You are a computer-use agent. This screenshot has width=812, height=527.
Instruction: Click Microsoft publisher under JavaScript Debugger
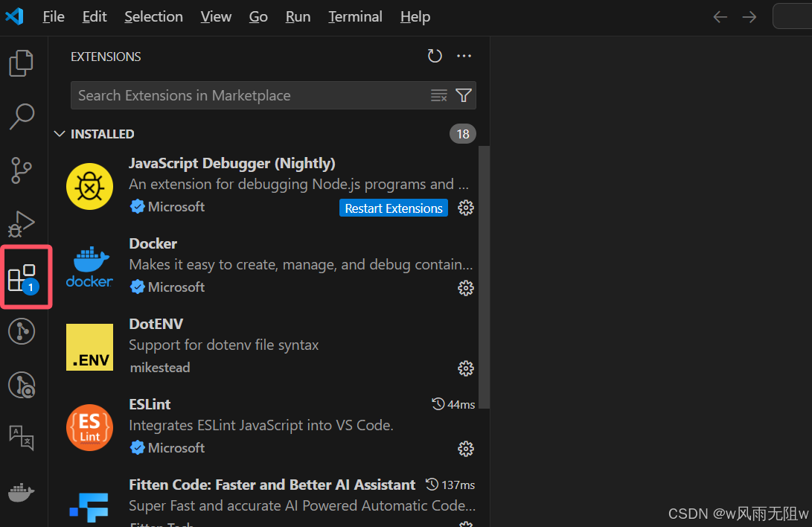[176, 206]
